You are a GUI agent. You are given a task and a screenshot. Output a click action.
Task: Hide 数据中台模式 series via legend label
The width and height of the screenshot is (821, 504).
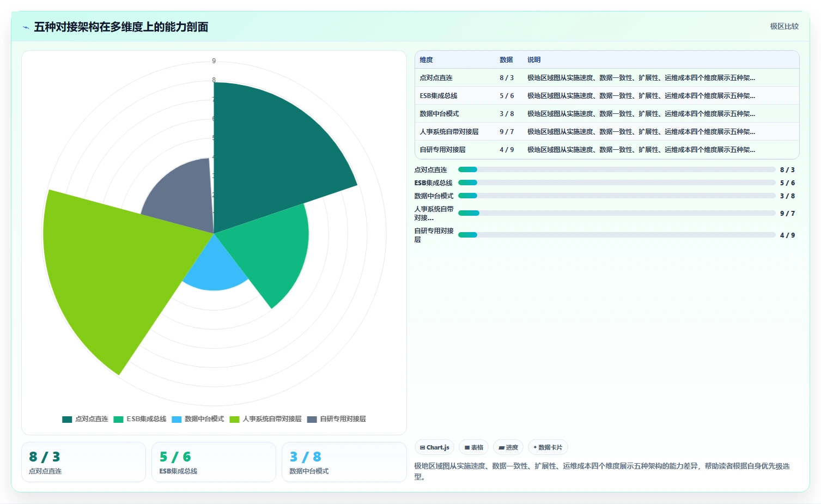(204, 419)
